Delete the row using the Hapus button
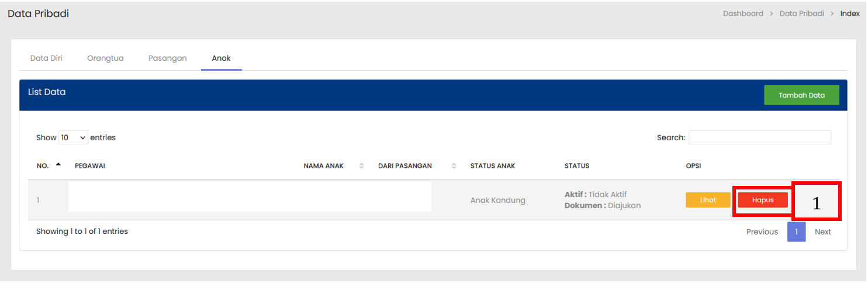 pos(762,200)
